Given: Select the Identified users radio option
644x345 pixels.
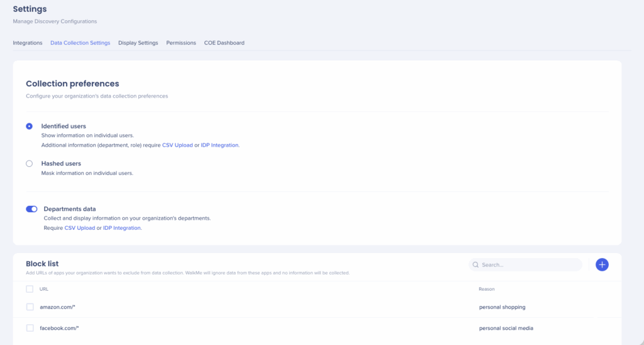Looking at the screenshot, I should click(29, 127).
